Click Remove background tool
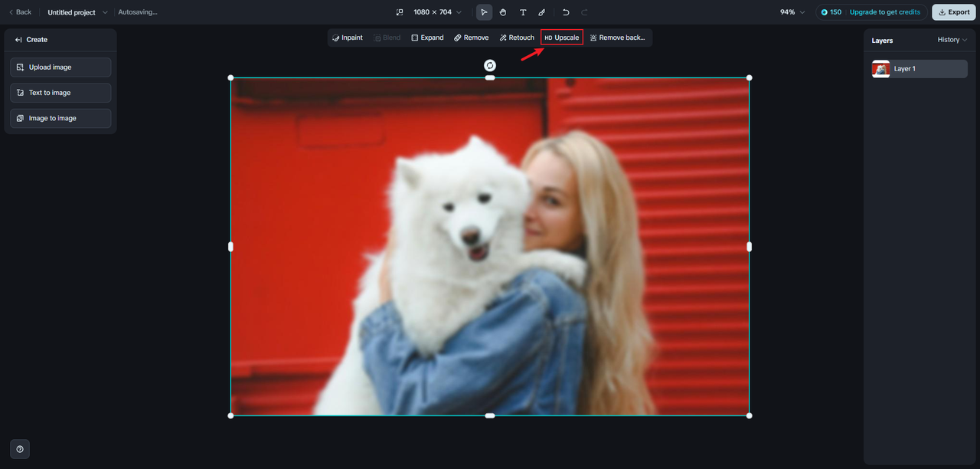The image size is (980, 469). coord(618,38)
